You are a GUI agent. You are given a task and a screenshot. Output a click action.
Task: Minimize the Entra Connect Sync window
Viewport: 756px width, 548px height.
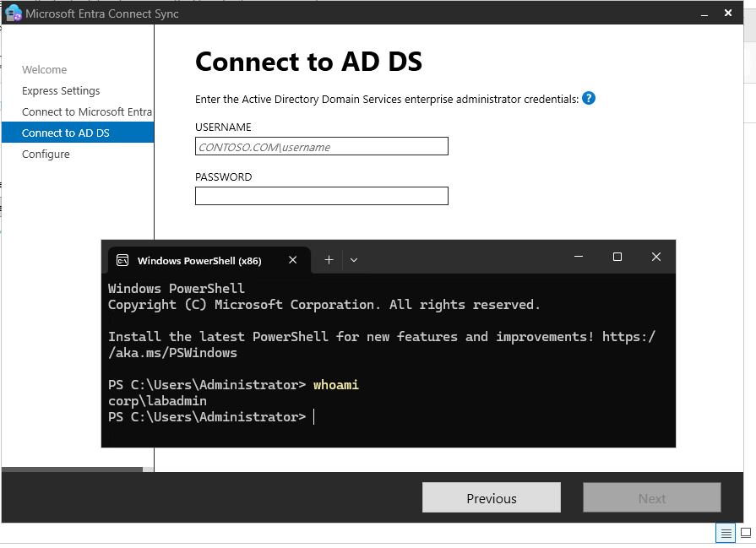click(x=704, y=14)
